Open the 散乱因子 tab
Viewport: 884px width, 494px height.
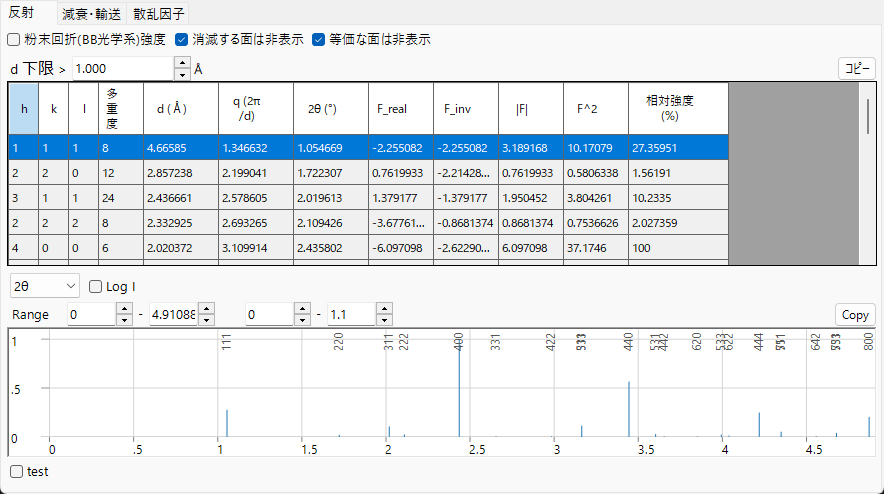tap(157, 14)
